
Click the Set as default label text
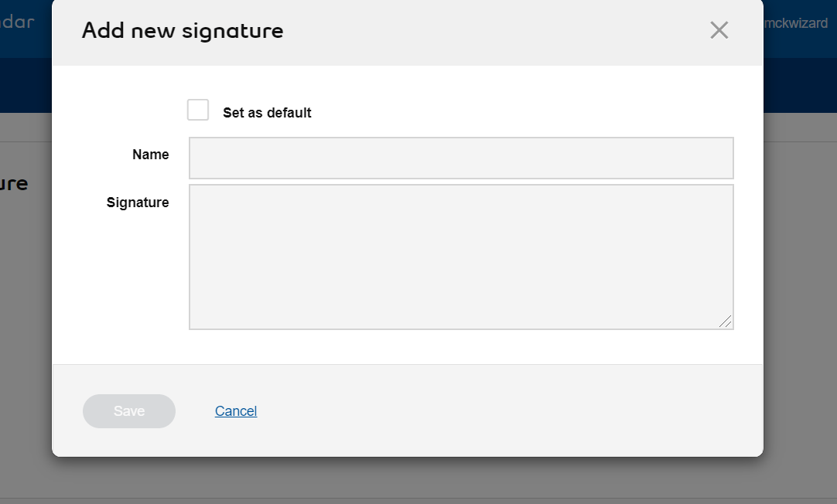point(267,112)
